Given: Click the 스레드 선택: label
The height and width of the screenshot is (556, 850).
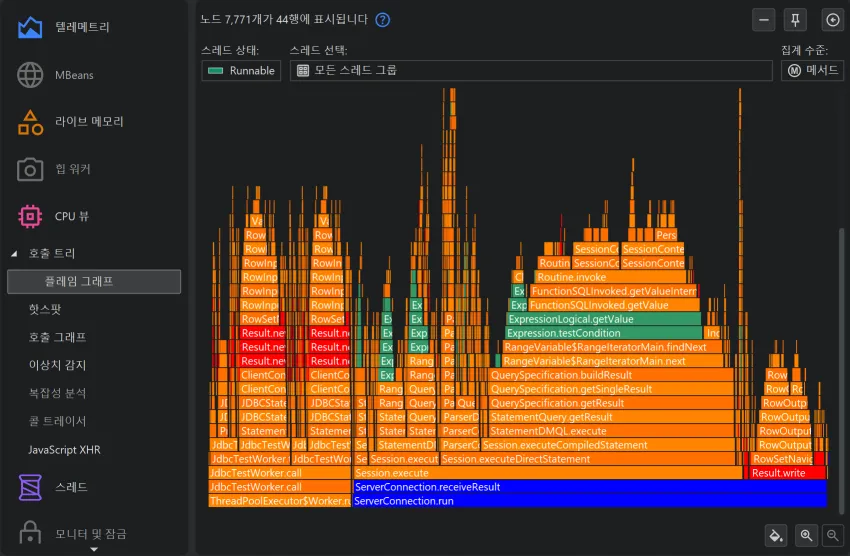Looking at the screenshot, I should (x=318, y=50).
